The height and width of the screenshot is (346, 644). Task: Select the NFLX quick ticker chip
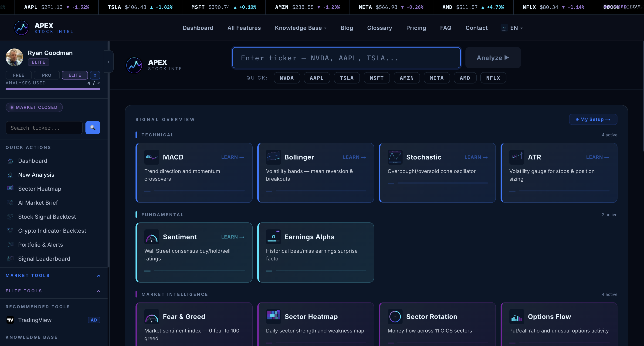coord(493,78)
